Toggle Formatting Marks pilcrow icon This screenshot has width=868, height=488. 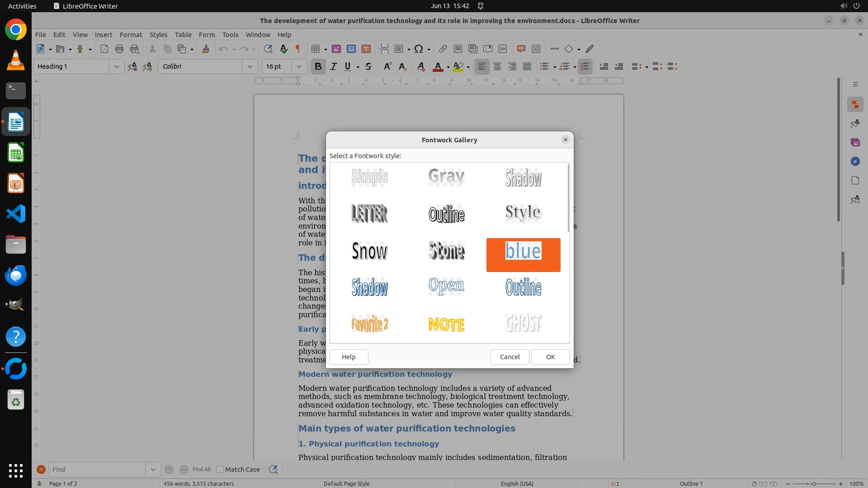[x=298, y=49]
